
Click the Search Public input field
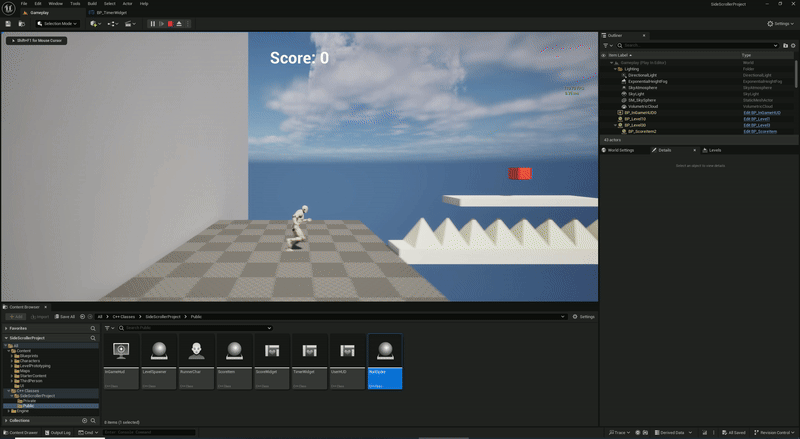tap(195, 328)
